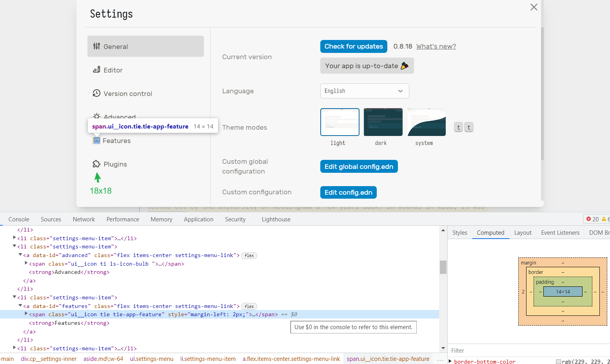Expand border-bottom-color in Computed styles

450,361
